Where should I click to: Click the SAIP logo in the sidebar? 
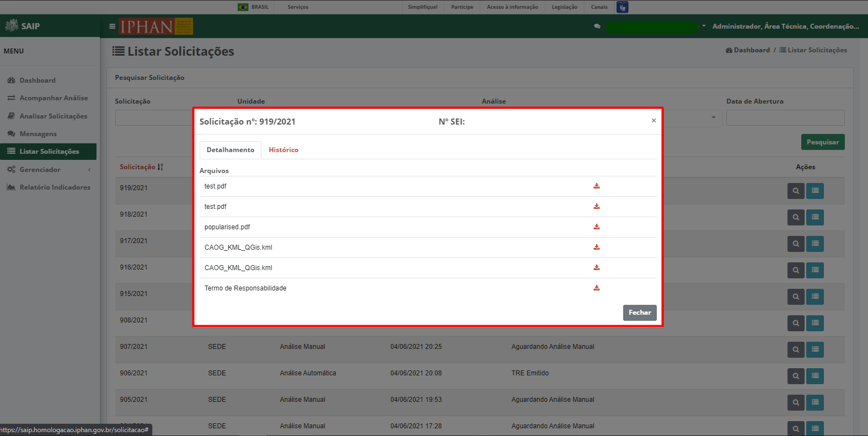coord(23,26)
